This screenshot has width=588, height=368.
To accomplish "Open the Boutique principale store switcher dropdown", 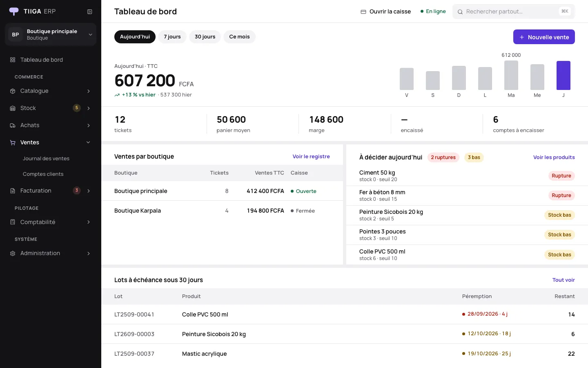I will coord(51,34).
